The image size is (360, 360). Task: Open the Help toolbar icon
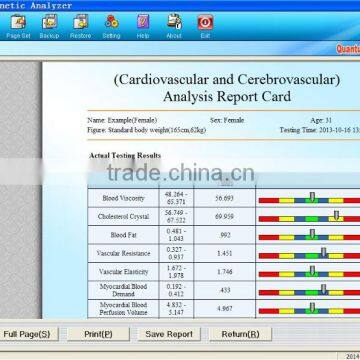[x=143, y=22]
